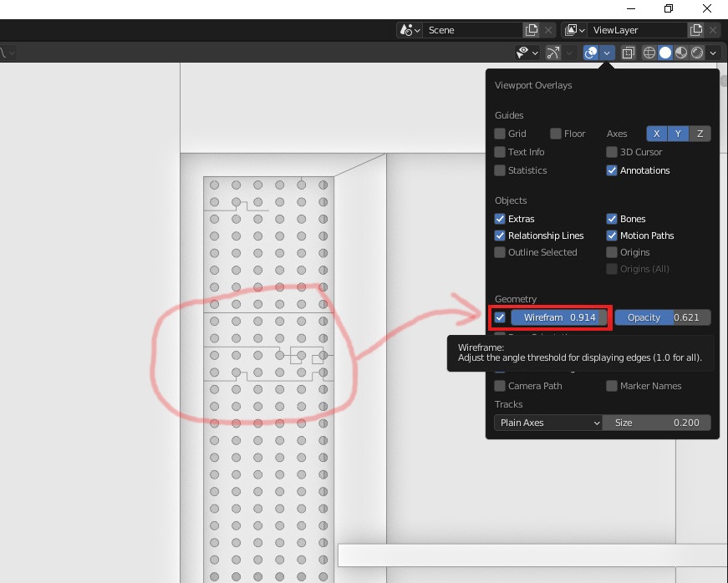This screenshot has width=728, height=583.
Task: Restore down the Blender window
Action: pos(669,8)
